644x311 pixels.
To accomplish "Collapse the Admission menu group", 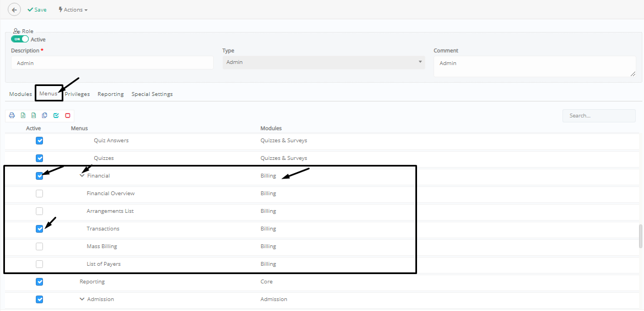I will tap(82, 299).
